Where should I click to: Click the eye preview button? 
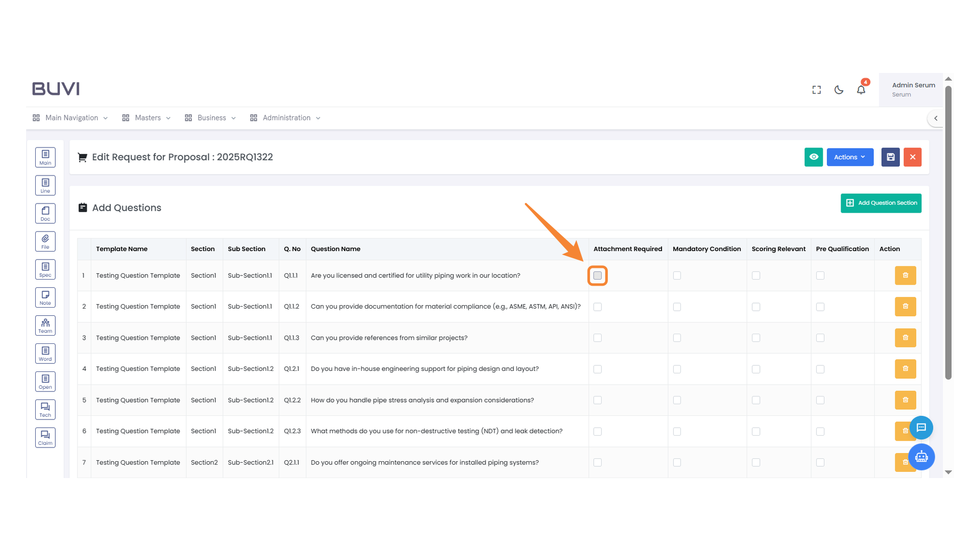814,157
